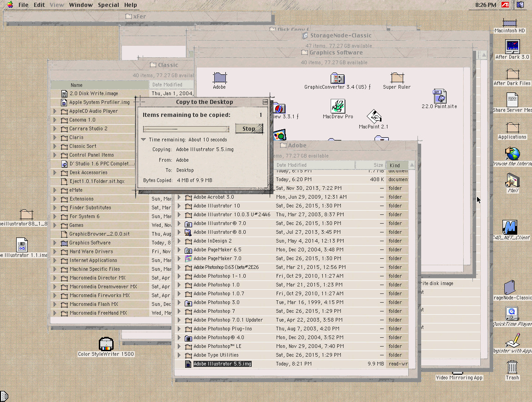Collapse the Copy to the Desktop window
Image resolution: width=532 pixels, height=402 pixels.
(x=266, y=102)
